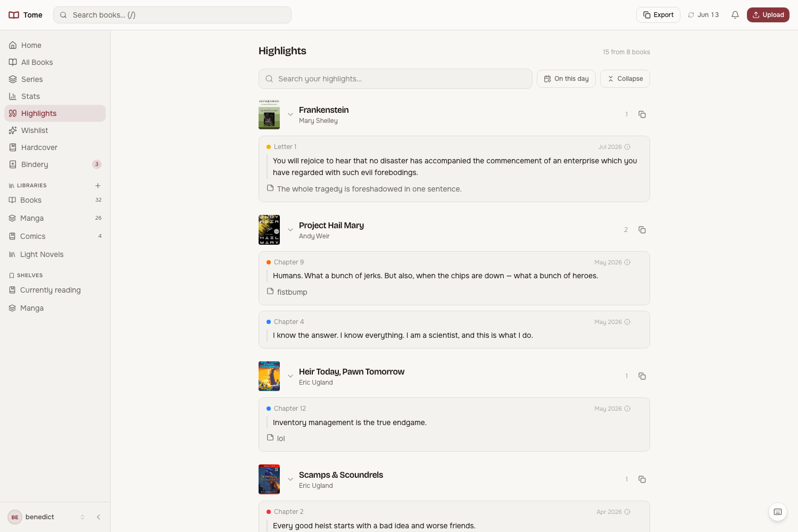
Task: Click note icon on Frankenstein note
Action: tap(270, 188)
